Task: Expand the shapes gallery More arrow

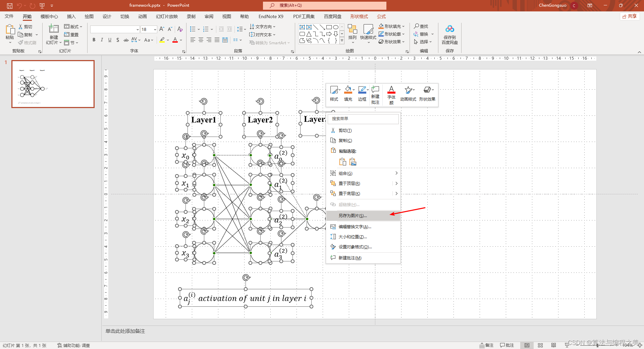Action: tap(342, 41)
